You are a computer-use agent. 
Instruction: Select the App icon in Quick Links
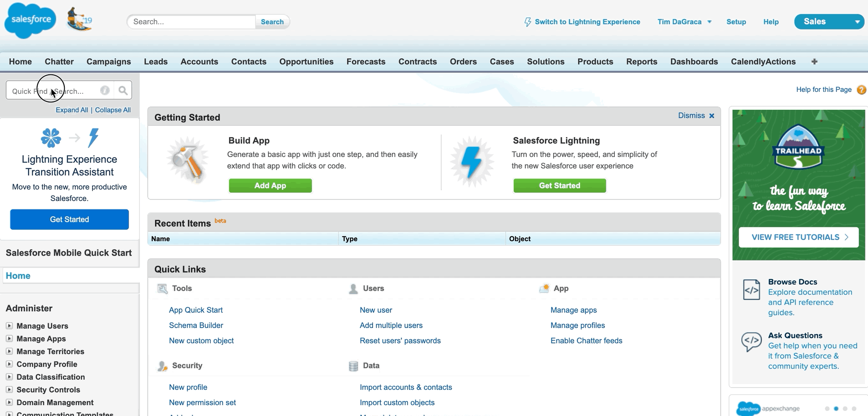coord(544,289)
